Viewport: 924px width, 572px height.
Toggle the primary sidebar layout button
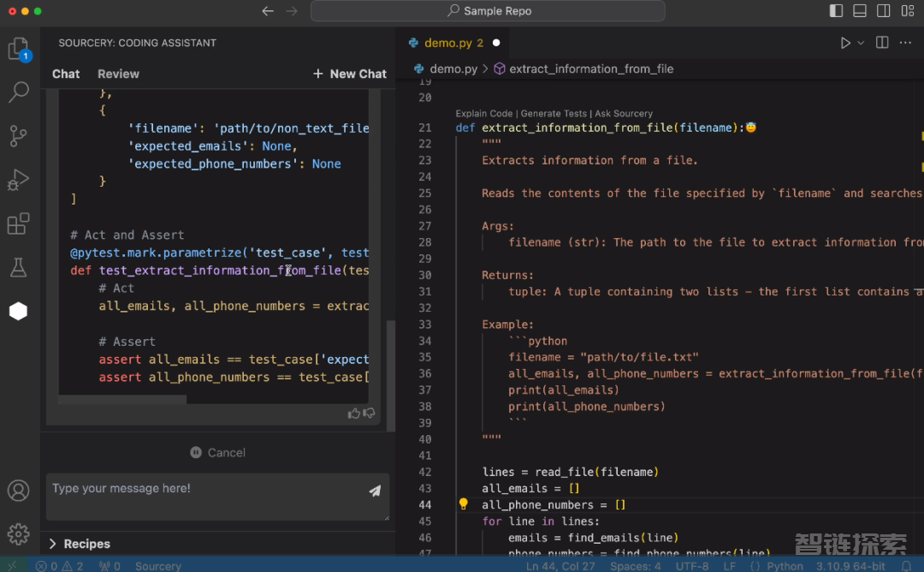point(836,11)
